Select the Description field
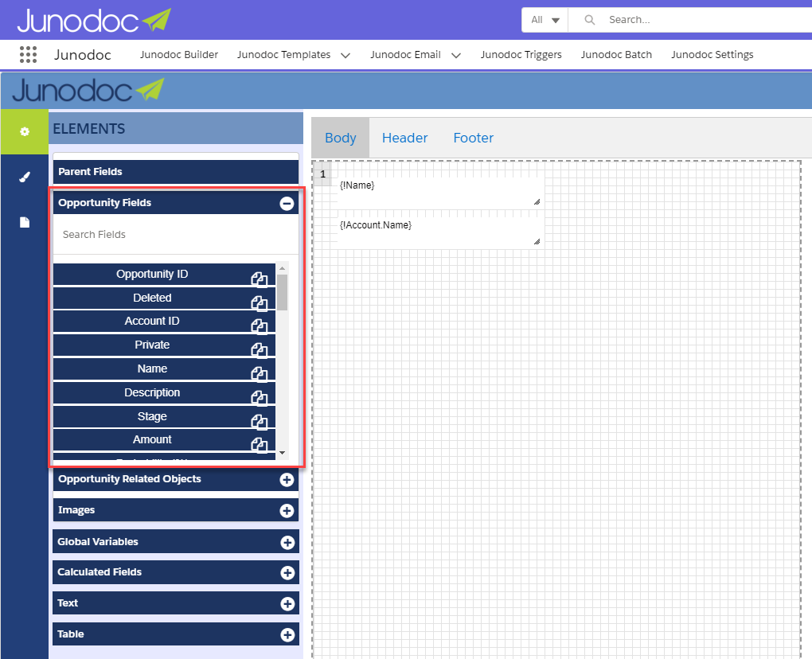812x659 pixels. click(x=164, y=393)
